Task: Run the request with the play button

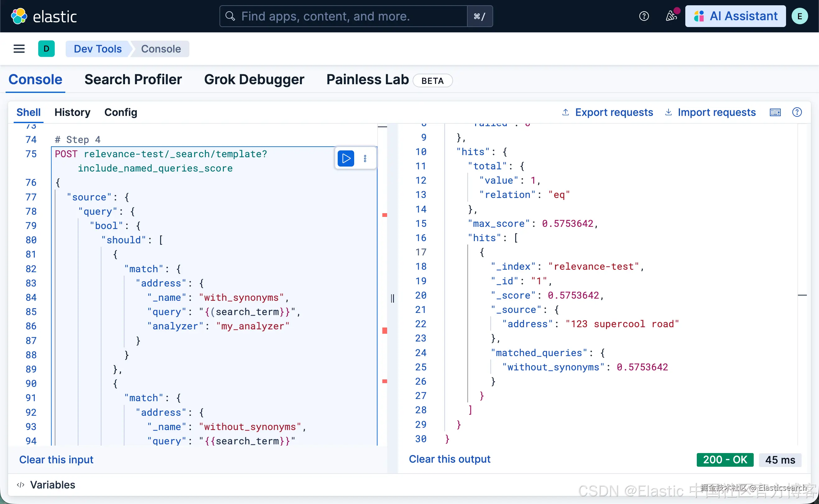Action: [346, 158]
